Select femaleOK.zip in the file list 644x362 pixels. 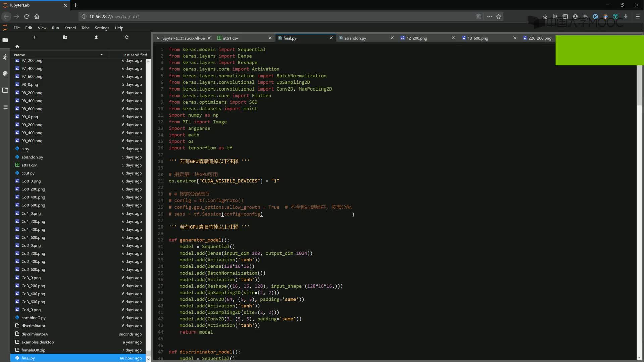tap(78, 350)
